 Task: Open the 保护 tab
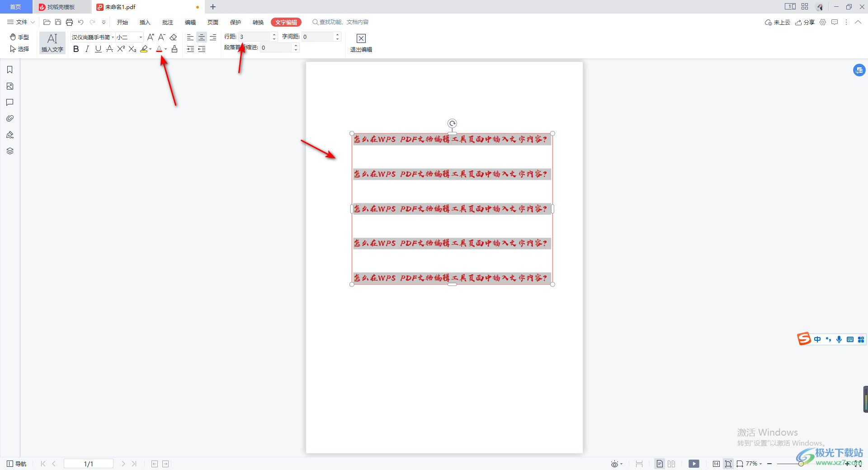click(236, 22)
